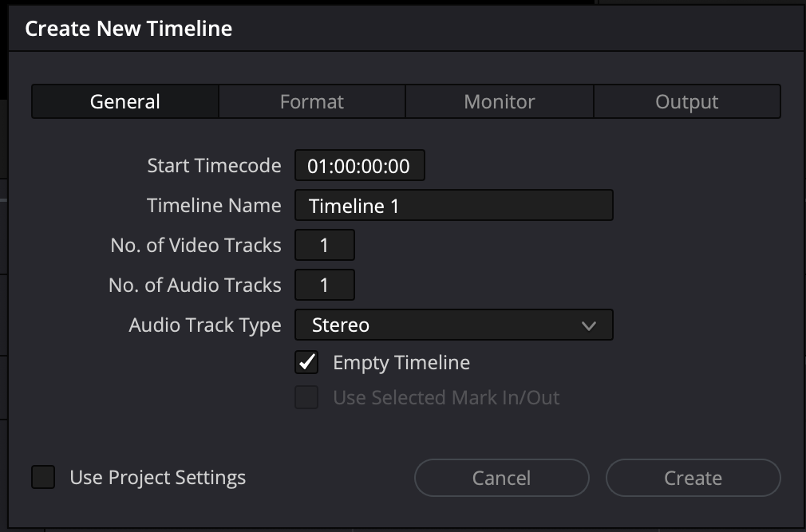Screen dimensions: 806x532
Task: Click the chevron on the Stereo dropdown
Action: (590, 325)
